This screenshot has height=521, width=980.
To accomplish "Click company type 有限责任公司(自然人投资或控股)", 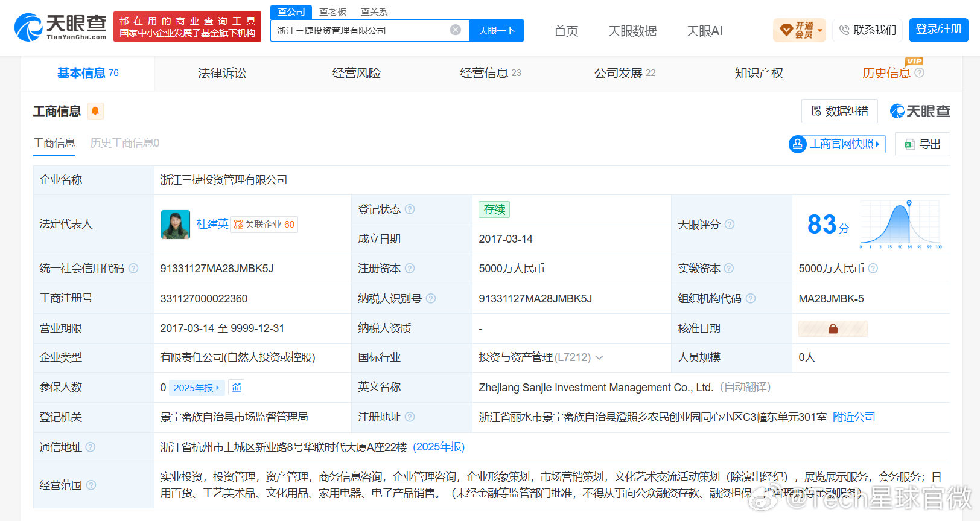I will 238,357.
